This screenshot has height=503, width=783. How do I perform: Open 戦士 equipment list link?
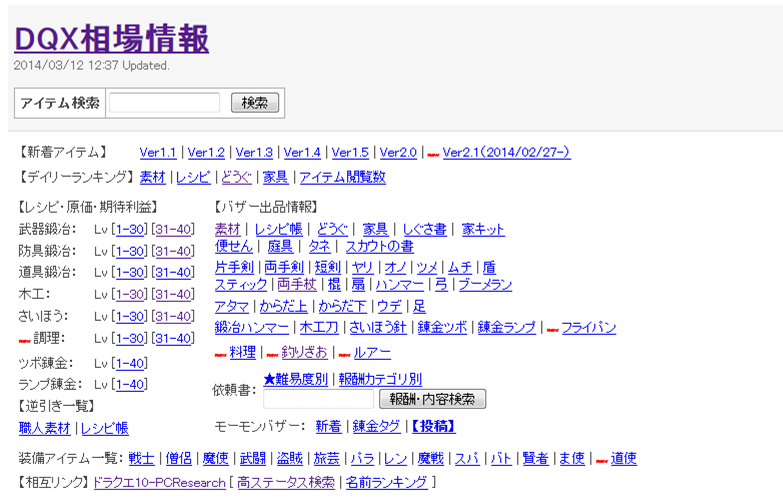141,459
